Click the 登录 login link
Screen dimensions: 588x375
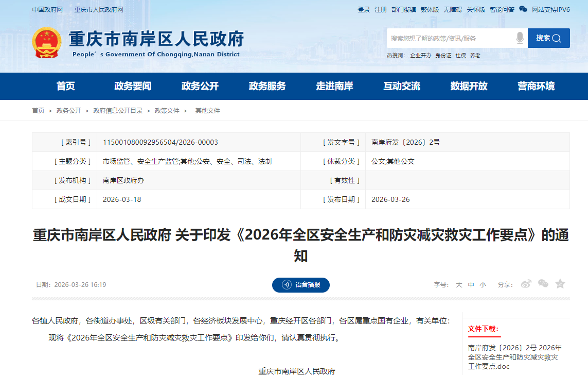pyautogui.click(x=364, y=10)
